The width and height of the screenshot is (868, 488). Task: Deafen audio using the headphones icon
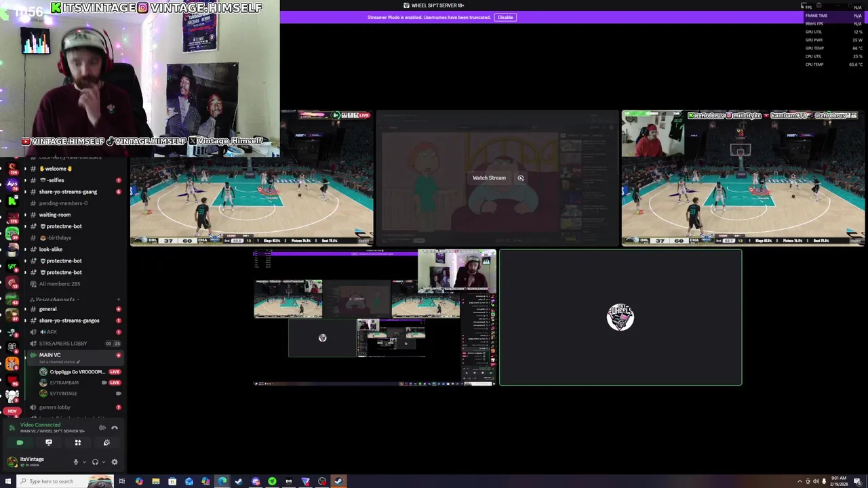[x=95, y=462]
